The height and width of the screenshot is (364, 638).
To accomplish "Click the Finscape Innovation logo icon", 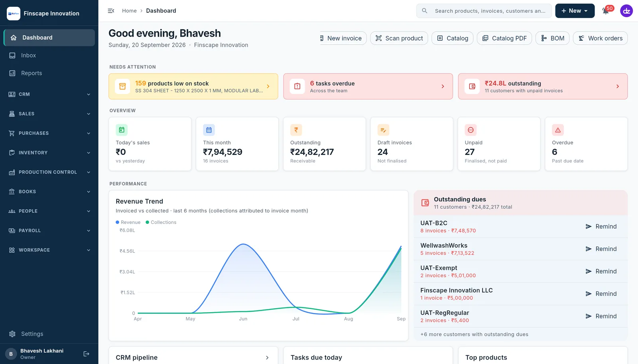I will point(14,14).
